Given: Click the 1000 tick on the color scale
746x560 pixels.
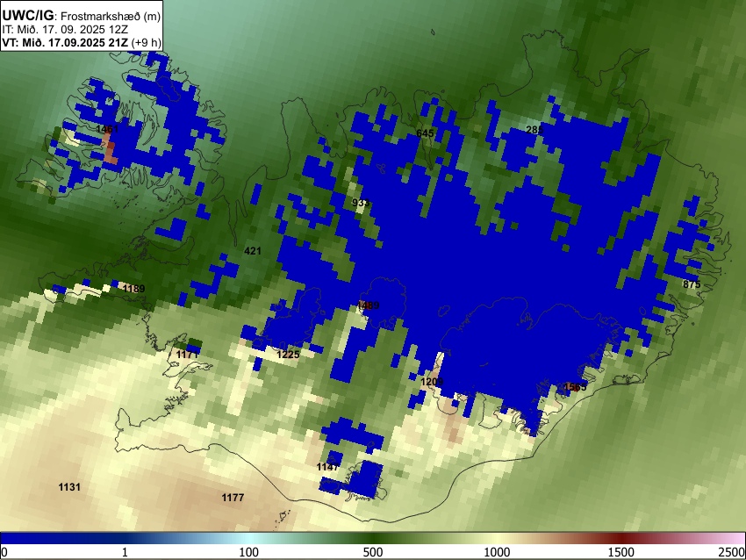Looking at the screenshot, I should (497, 552).
